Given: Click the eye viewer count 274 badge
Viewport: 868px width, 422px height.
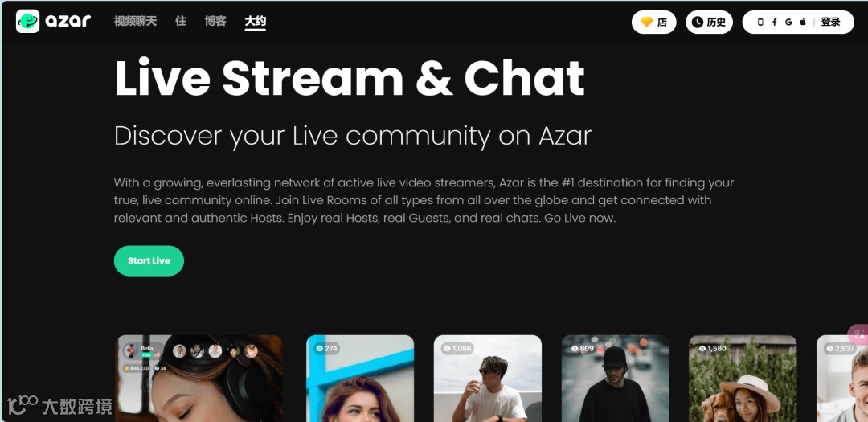Looking at the screenshot, I should click(x=326, y=348).
